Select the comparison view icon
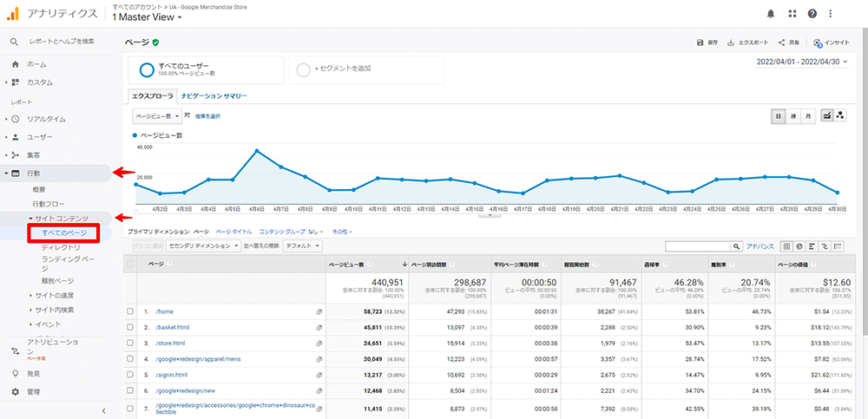Screen dimensions: 868x419 point(825,246)
